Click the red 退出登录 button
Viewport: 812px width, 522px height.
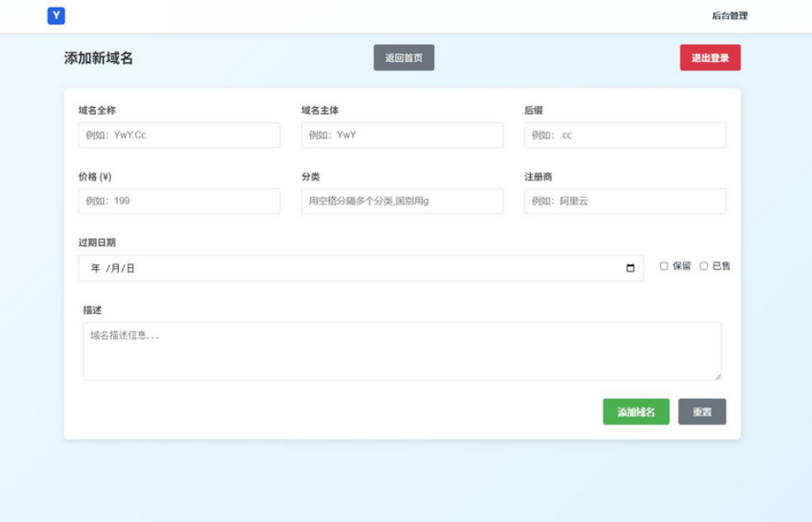point(711,58)
